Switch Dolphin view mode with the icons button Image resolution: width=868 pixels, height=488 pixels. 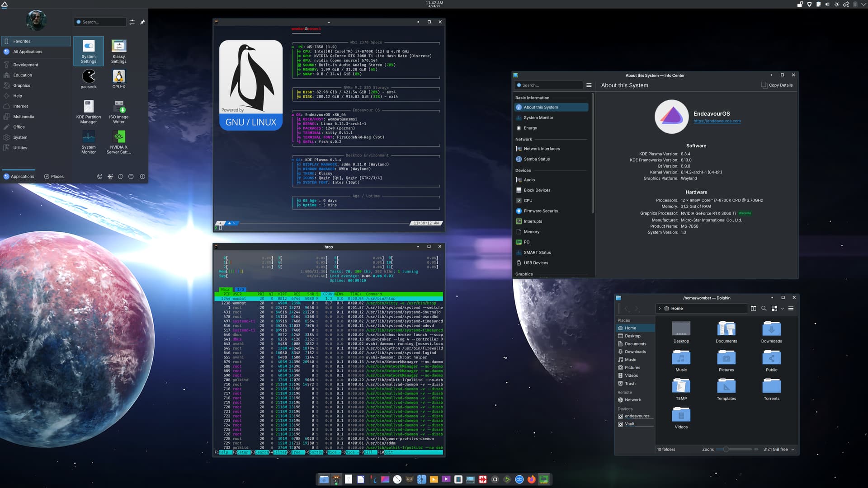[774, 309]
